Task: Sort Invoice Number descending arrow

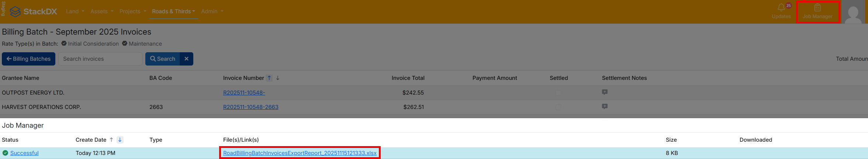Action: 278,78
